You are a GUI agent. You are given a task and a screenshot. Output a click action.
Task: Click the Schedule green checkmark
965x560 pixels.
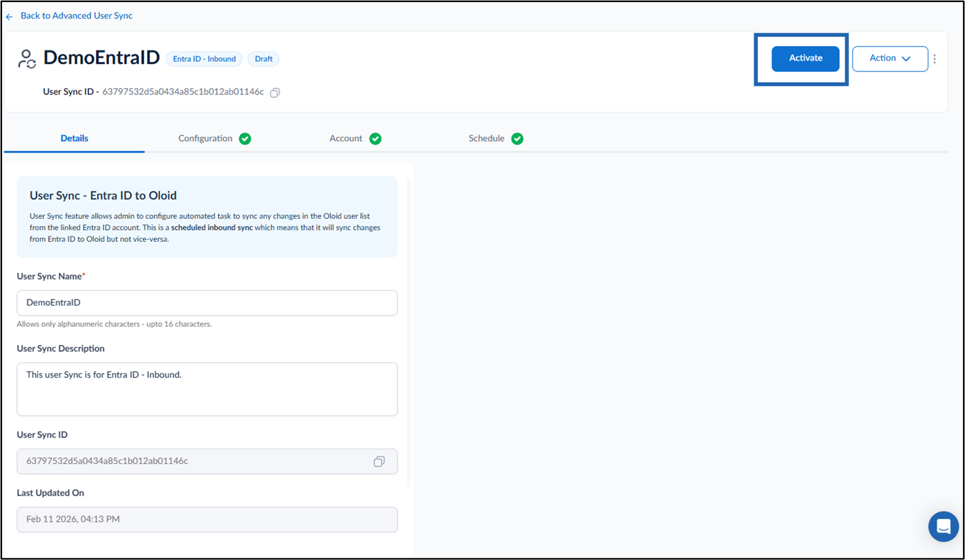517,139
